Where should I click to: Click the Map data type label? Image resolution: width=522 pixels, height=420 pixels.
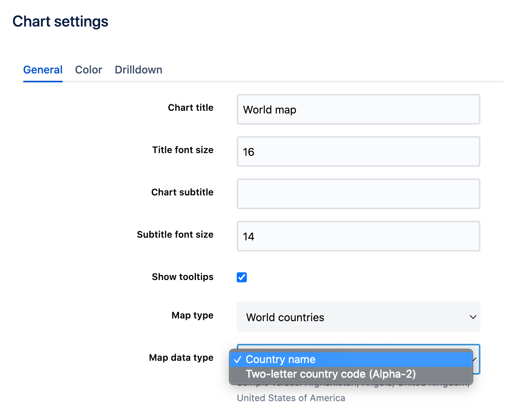181,358
